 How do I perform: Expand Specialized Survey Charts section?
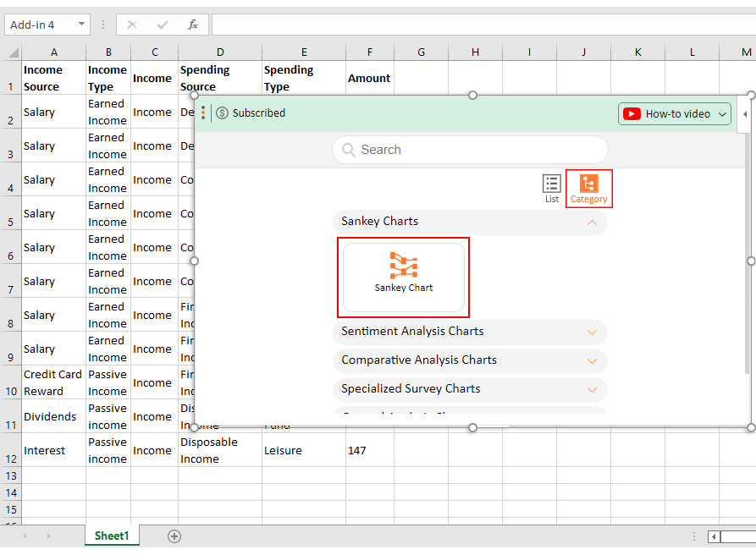[x=470, y=389]
